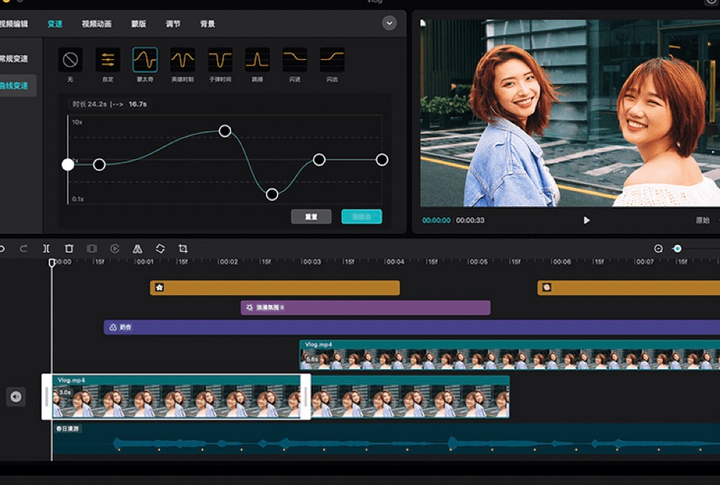Screen dimensions: 720x485
Task: Collapse the panel with the chevron-down button
Action: [389, 23]
